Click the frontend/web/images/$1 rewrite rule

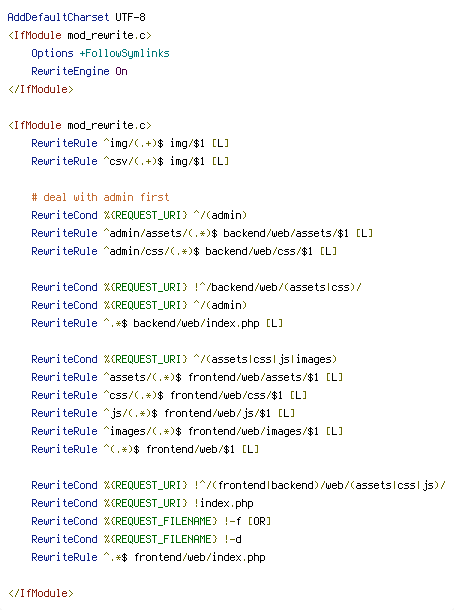[x=187, y=431]
